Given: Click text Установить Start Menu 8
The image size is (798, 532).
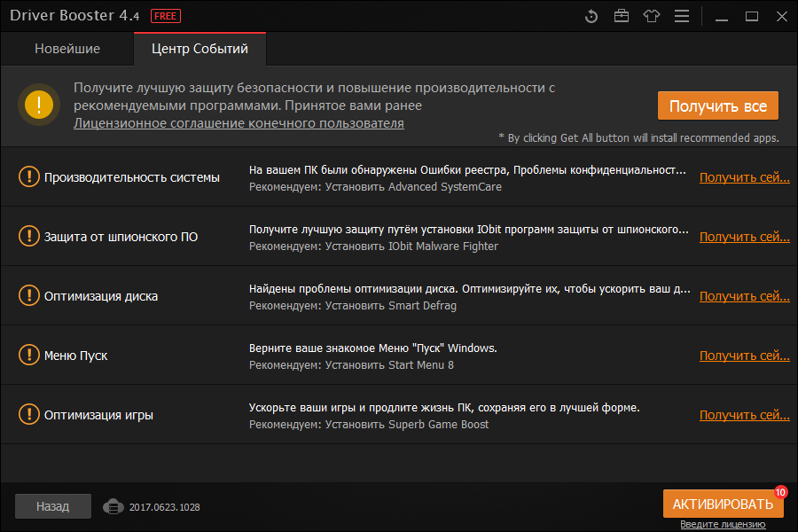Looking at the screenshot, I should (x=389, y=365).
